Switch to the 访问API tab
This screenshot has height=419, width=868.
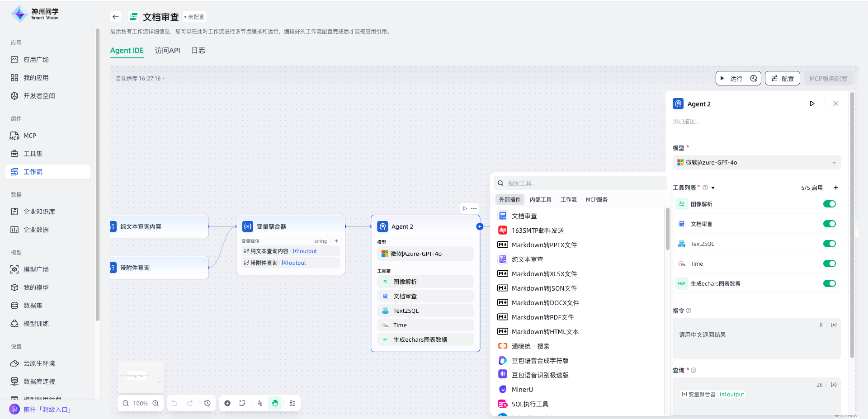[167, 50]
